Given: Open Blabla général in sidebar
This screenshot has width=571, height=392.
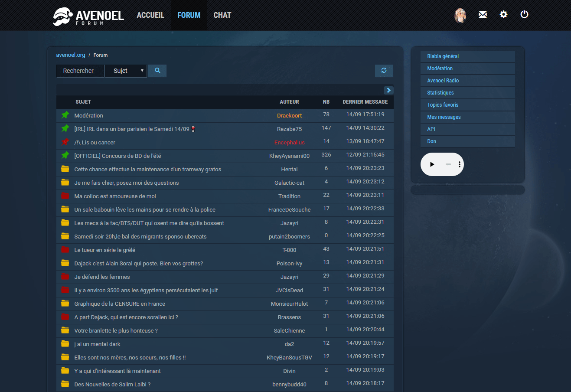Looking at the screenshot, I should coord(468,56).
